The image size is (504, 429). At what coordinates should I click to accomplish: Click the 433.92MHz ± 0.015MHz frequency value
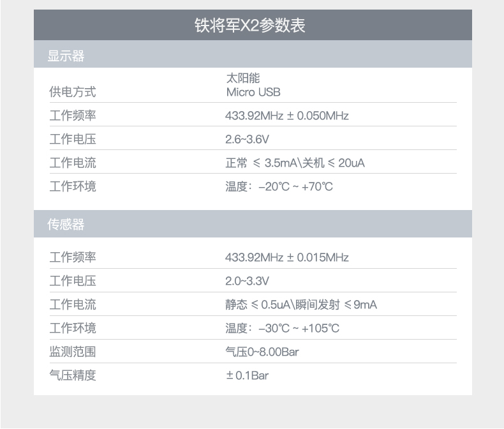(287, 257)
